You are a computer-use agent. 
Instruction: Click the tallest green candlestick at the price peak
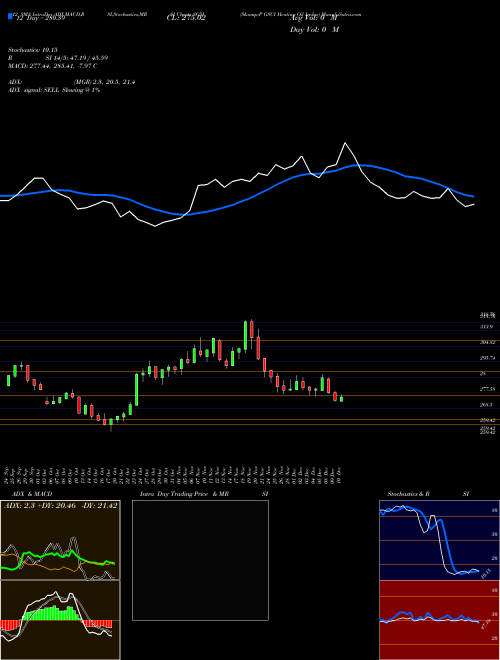pos(245,335)
